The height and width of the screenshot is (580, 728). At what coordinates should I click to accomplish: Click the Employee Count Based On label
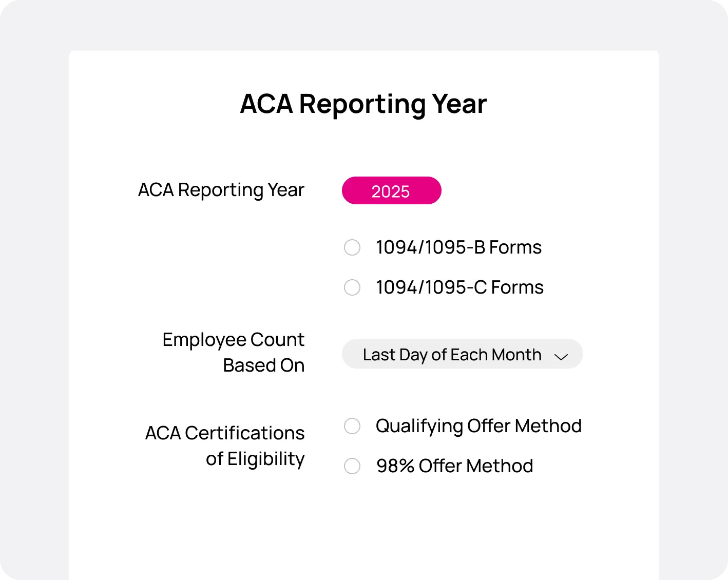[233, 352]
